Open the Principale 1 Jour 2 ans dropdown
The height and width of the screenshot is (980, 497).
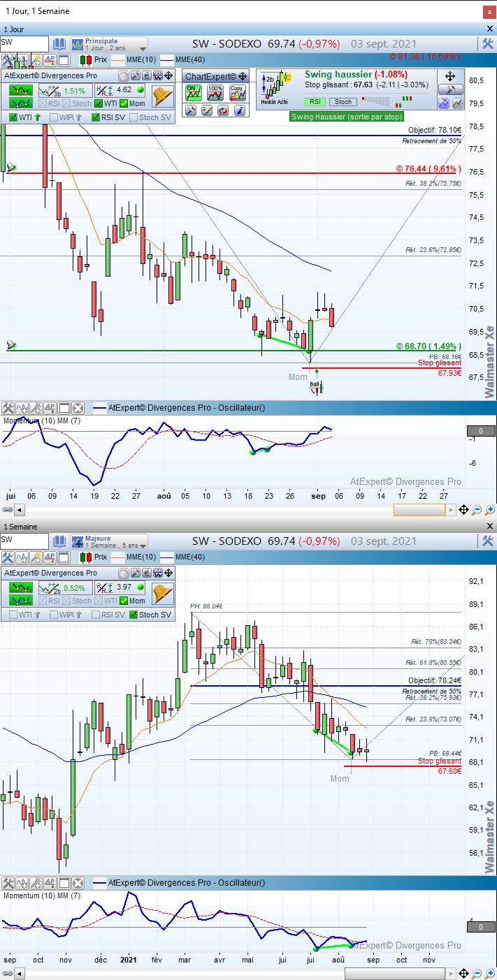(109, 43)
